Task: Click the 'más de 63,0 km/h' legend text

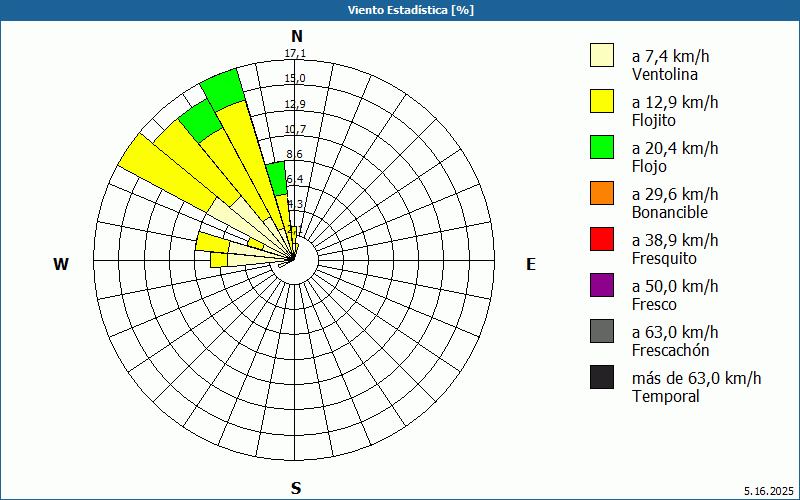Action: (x=696, y=378)
